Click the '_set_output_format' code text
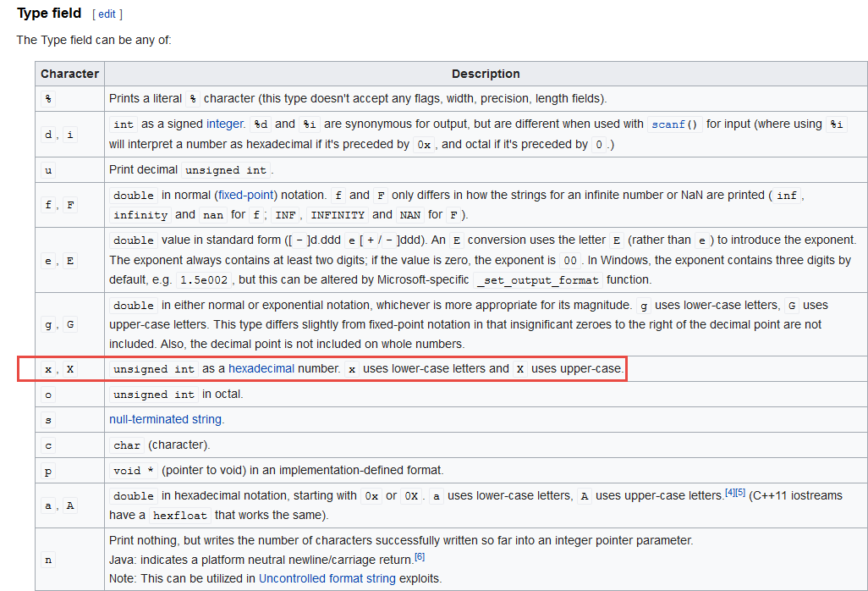Image resolution: width=868 pixels, height=591 pixels. pyautogui.click(x=537, y=280)
